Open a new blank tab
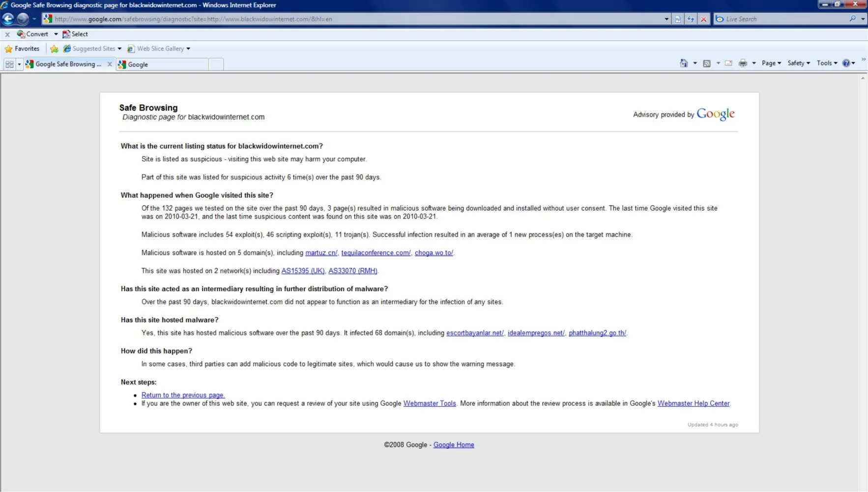This screenshot has height=492, width=868. 216,64
